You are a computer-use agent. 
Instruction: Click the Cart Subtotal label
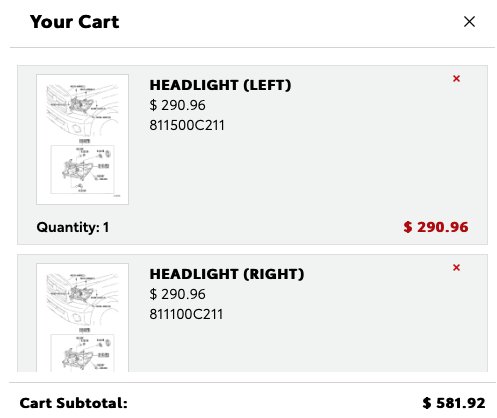click(x=74, y=403)
